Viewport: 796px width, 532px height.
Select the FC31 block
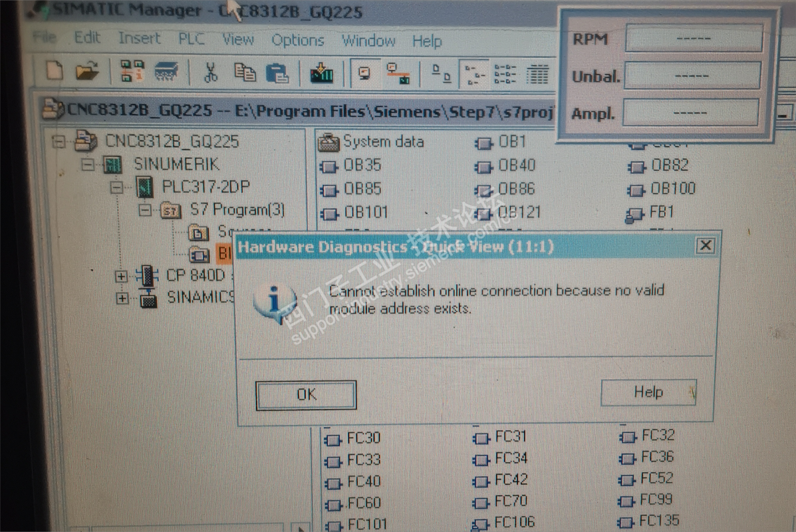499,437
